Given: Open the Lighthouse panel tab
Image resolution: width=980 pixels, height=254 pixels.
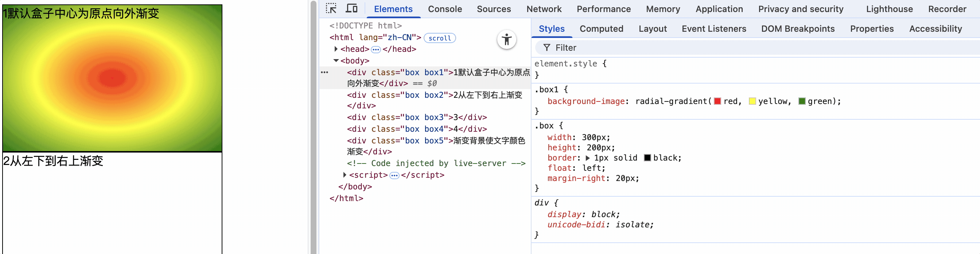Looking at the screenshot, I should 889,9.
